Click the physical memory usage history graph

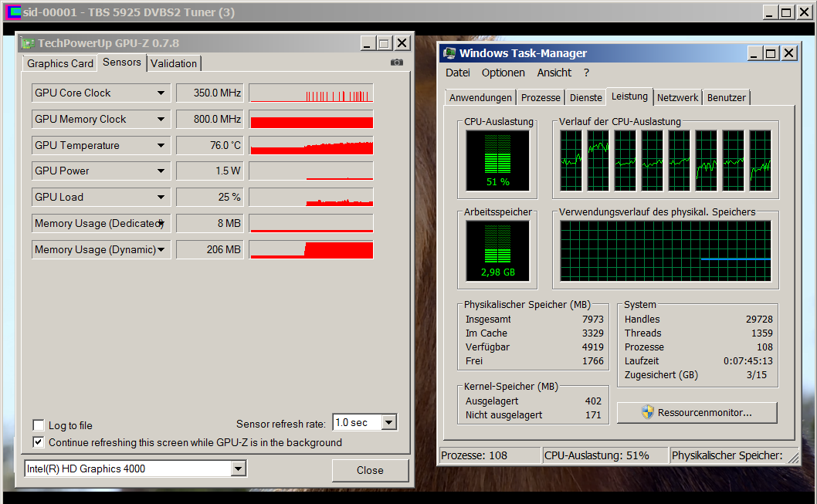(x=666, y=251)
